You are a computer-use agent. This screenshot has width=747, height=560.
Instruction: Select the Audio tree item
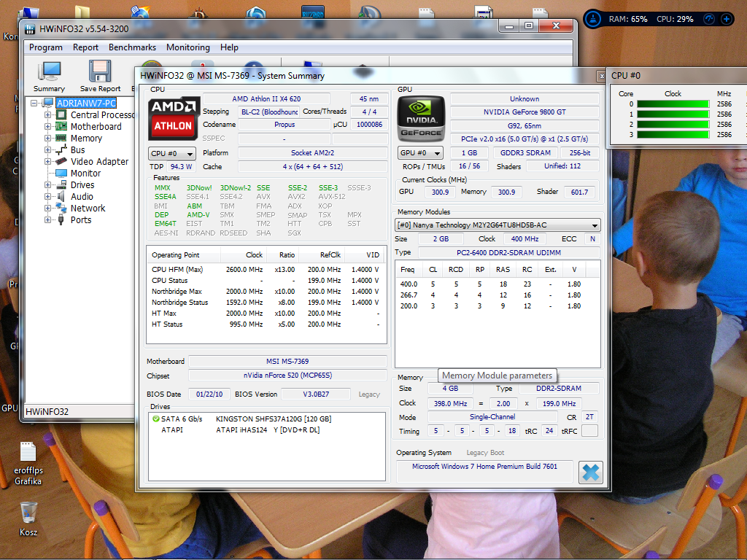82,197
